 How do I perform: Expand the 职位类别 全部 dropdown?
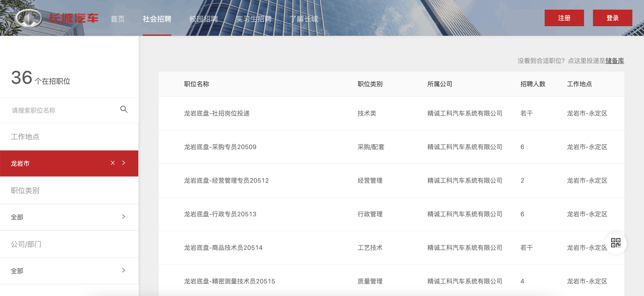click(x=124, y=217)
